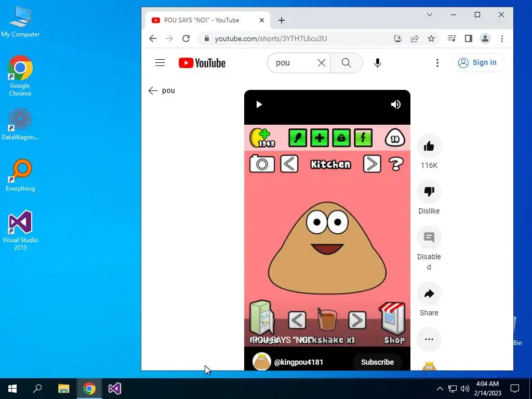Click the question mark help in video
The width and height of the screenshot is (532, 399).
coord(395,164)
